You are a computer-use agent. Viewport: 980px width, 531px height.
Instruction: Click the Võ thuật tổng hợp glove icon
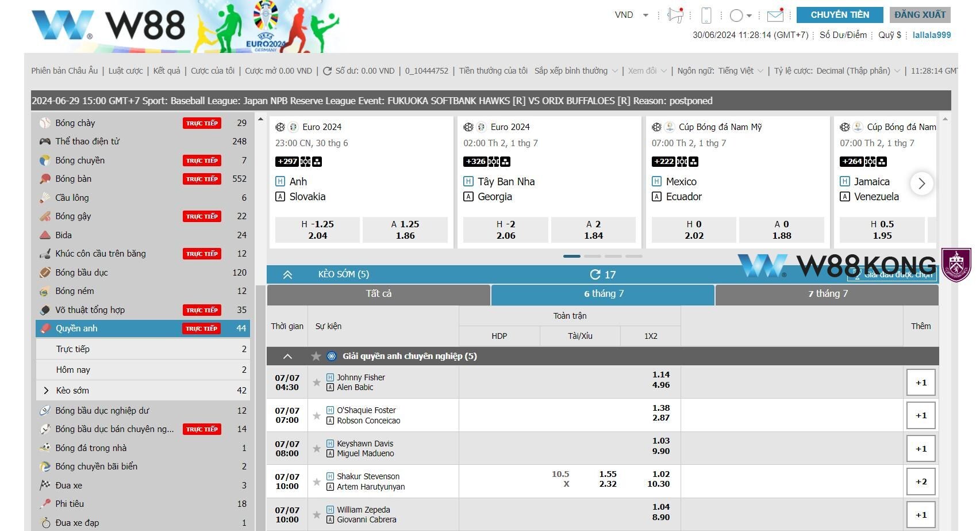click(x=45, y=310)
